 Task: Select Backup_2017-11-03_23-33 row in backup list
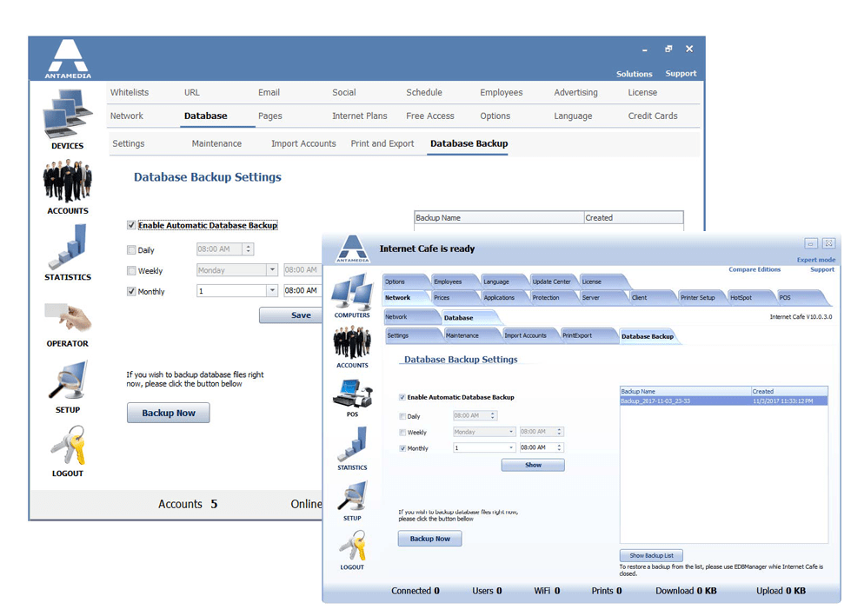(x=723, y=401)
